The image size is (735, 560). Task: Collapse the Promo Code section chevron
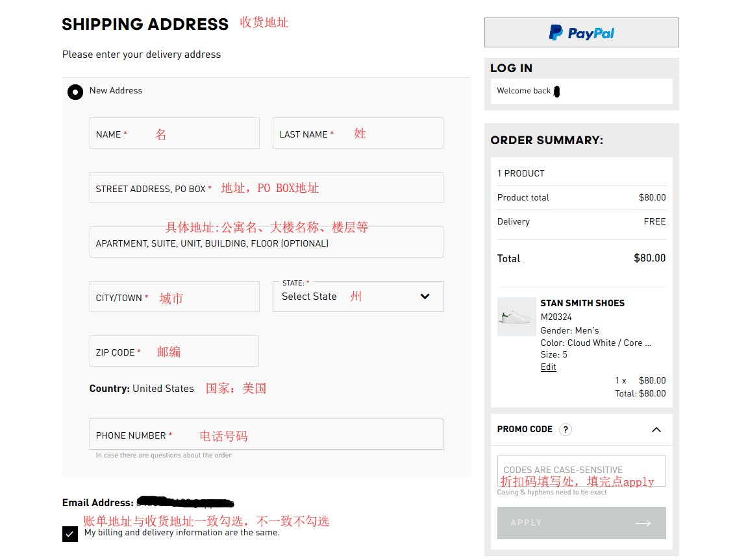[656, 430]
